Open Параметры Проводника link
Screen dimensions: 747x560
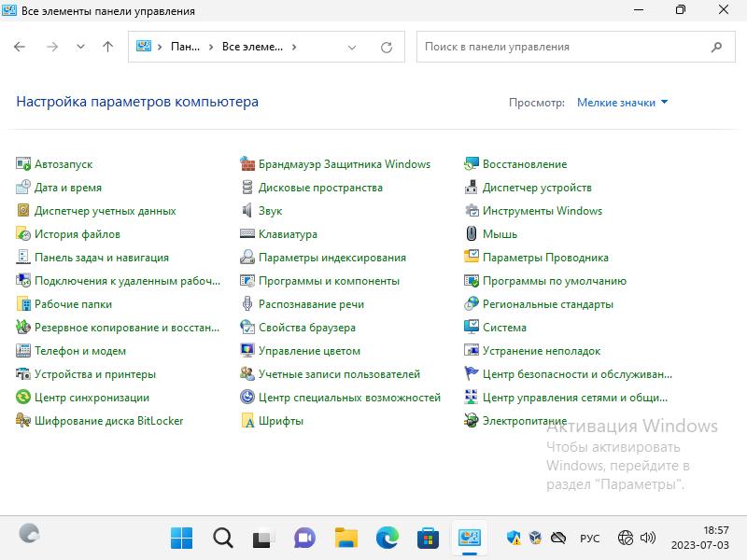(x=545, y=258)
